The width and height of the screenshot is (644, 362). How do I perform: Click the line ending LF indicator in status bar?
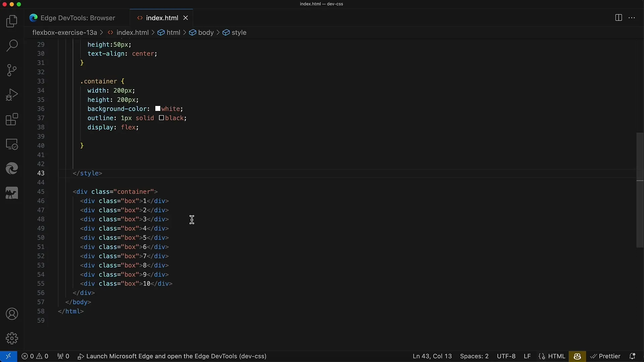pos(527,356)
